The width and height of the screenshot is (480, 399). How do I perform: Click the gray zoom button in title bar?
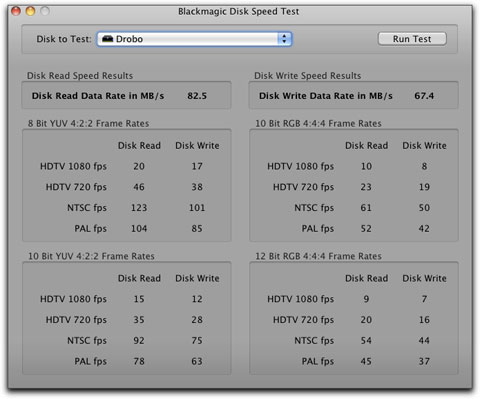[x=45, y=11]
